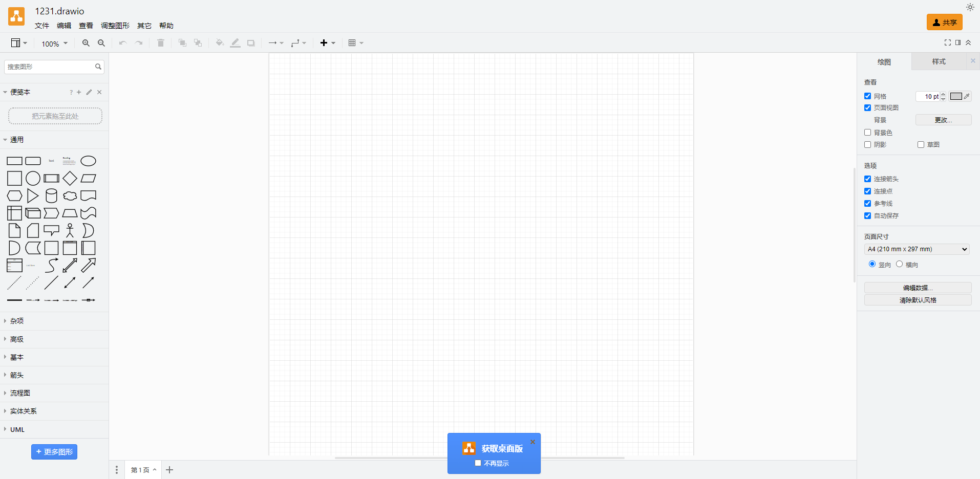Click the delete trash icon
The image size is (980, 479).
click(x=161, y=43)
